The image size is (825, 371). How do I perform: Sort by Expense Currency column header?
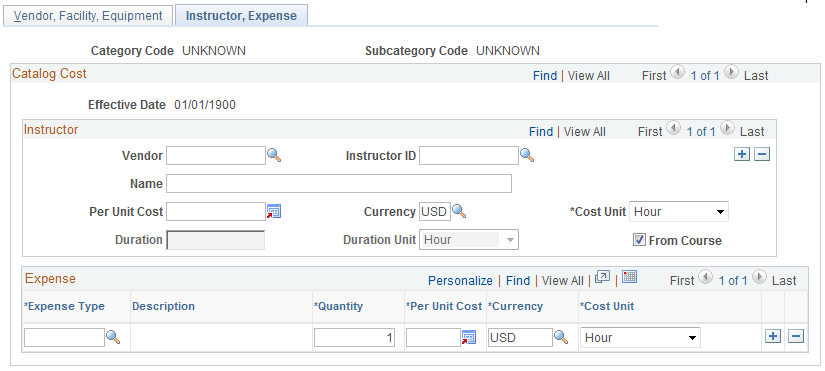(515, 306)
